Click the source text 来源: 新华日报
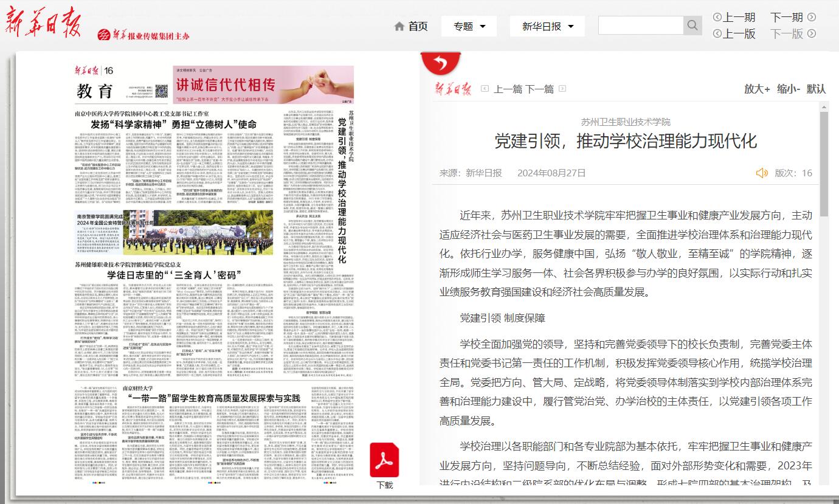Screen dimensions: 839x504 tap(471, 173)
